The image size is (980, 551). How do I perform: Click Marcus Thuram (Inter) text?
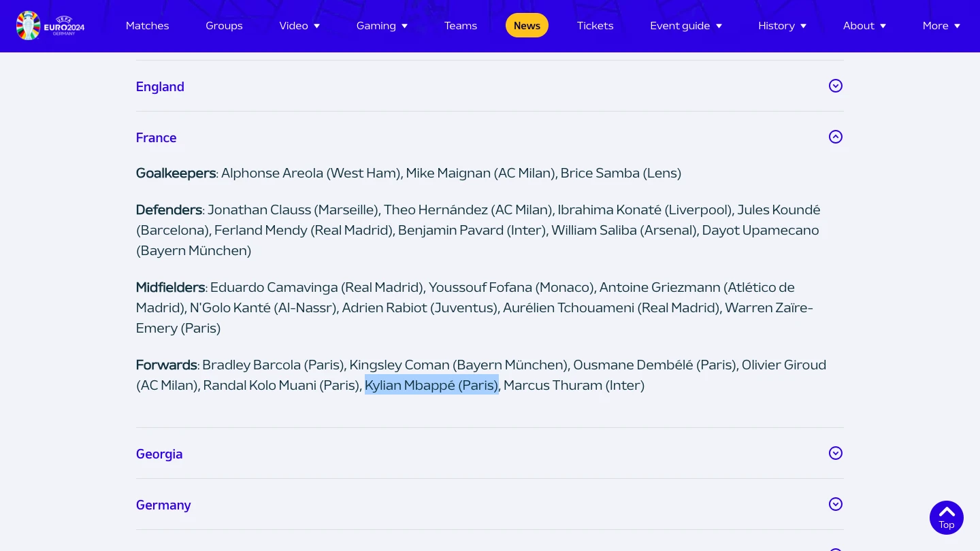coord(574,385)
